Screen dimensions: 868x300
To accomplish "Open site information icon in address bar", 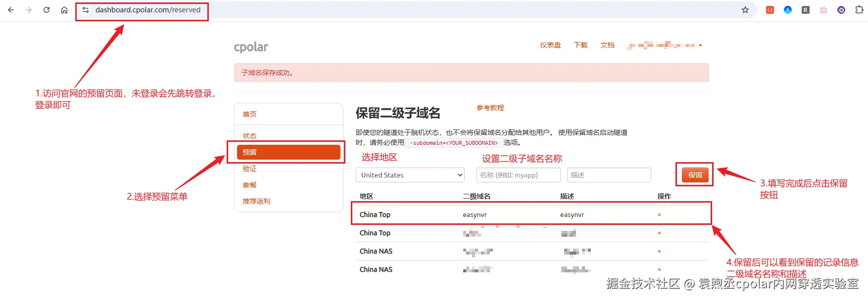I will click(x=86, y=10).
